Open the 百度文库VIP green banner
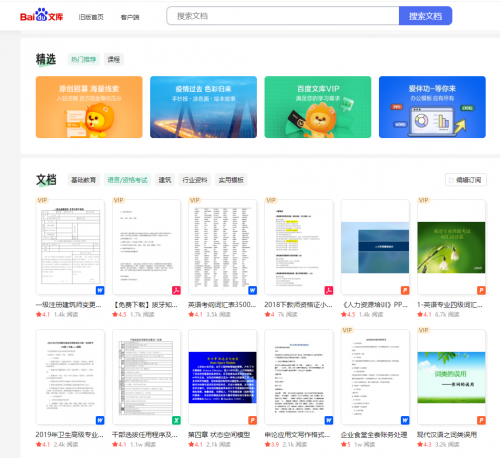500x458 pixels. (318, 107)
